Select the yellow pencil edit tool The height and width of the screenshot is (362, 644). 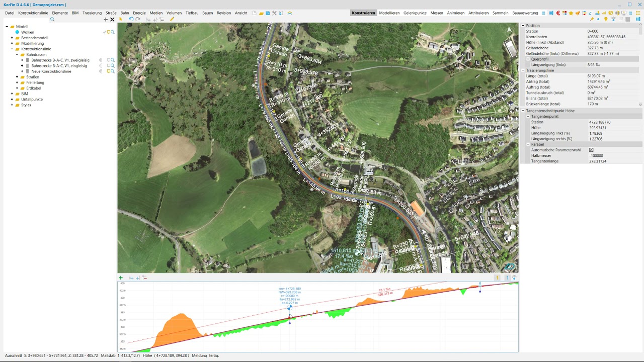(172, 20)
